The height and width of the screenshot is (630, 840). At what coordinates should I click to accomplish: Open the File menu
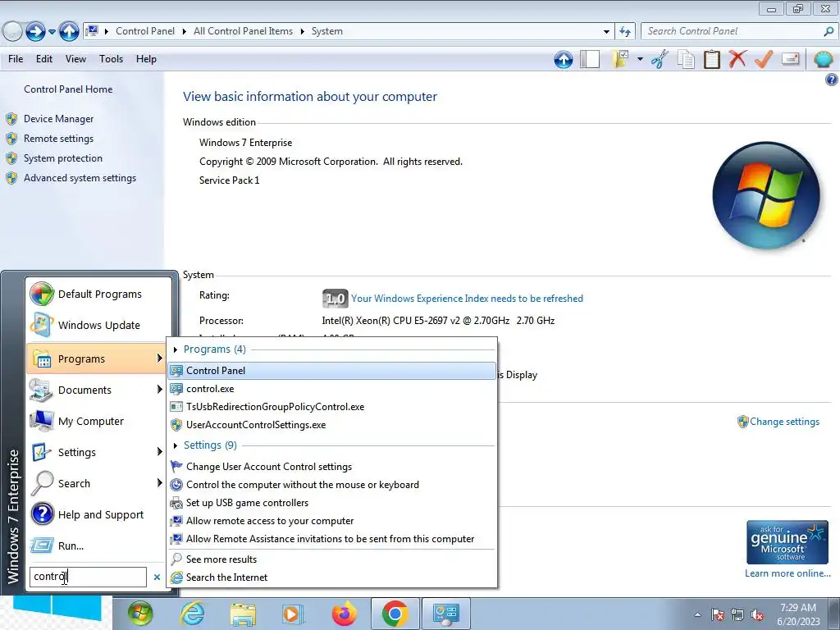(16, 59)
